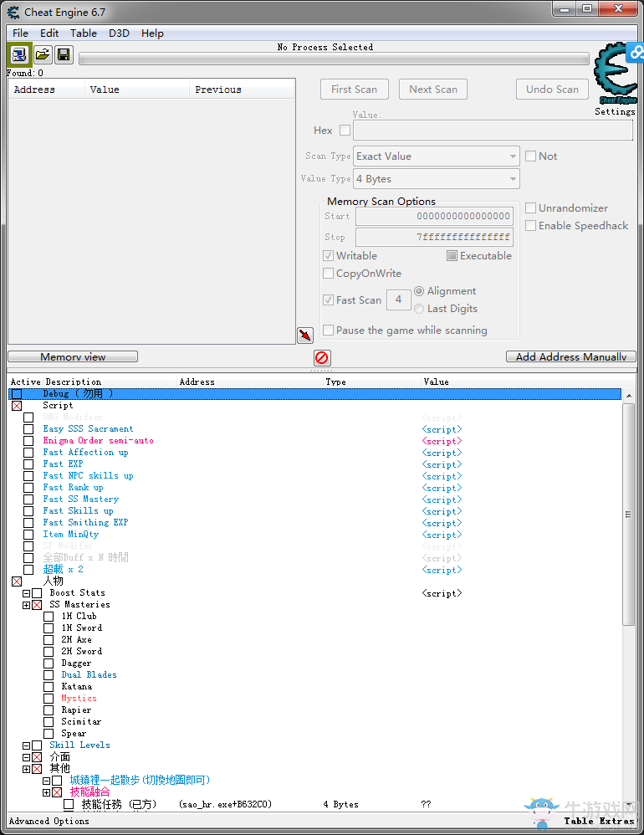Click the Cheat Engine title bar icon
The width and height of the screenshot is (644, 835).
[x=13, y=12]
